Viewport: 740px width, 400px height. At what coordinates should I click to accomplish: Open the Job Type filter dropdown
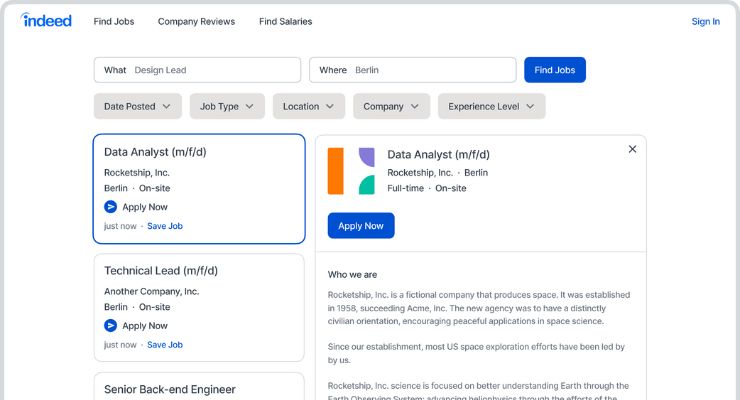click(x=227, y=106)
